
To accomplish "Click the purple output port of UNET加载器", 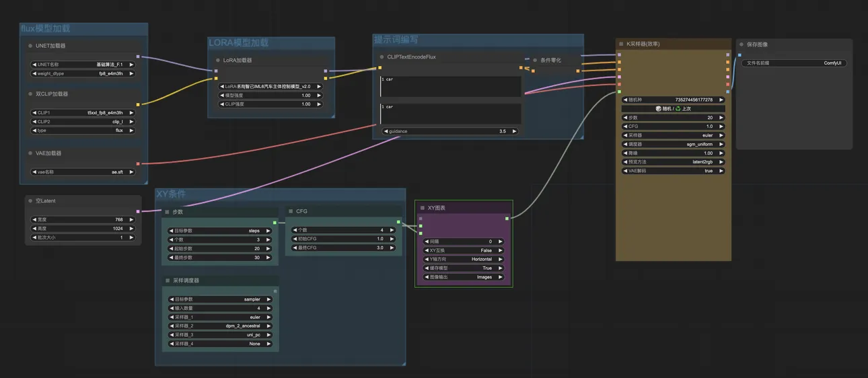I will [x=138, y=57].
